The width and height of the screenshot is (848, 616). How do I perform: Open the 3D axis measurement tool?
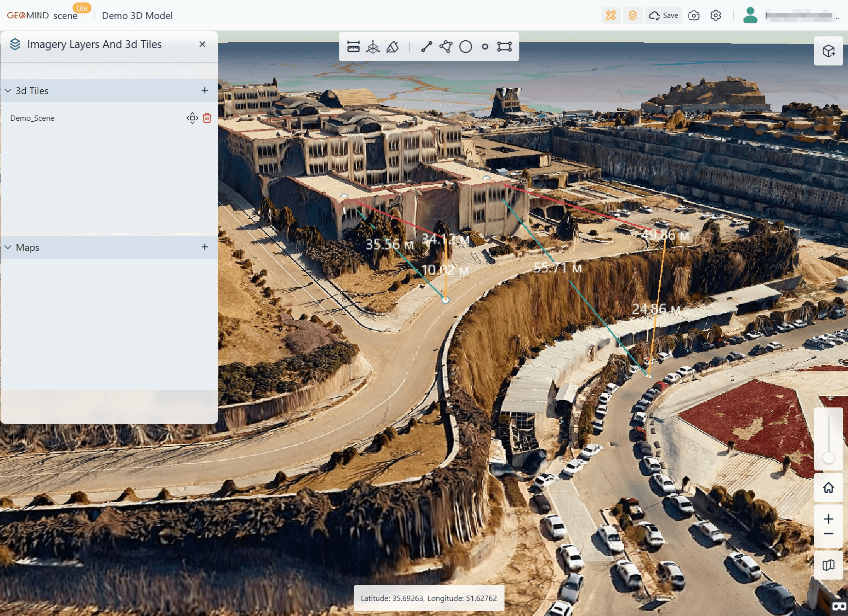(373, 47)
